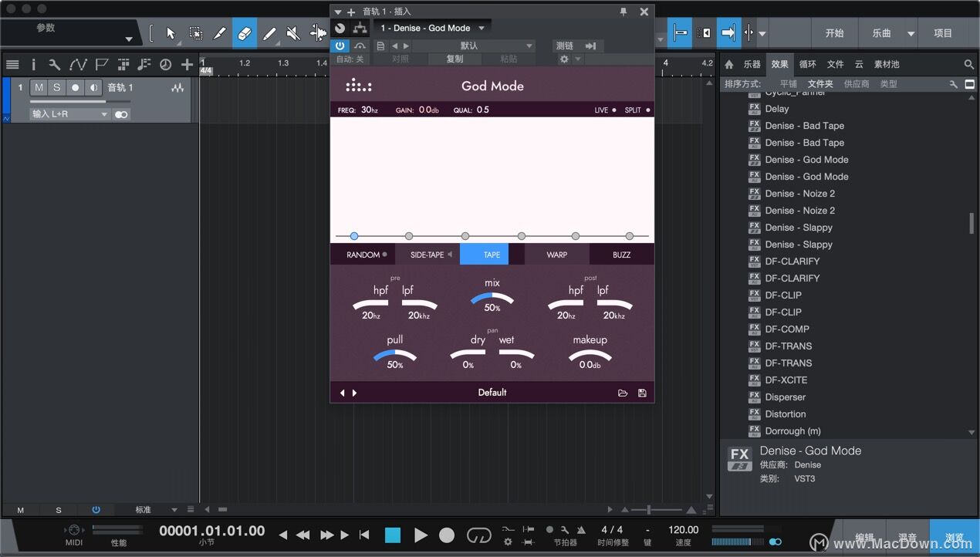Image resolution: width=980 pixels, height=557 pixels.
Task: Click the 项目 button
Action: point(943,33)
